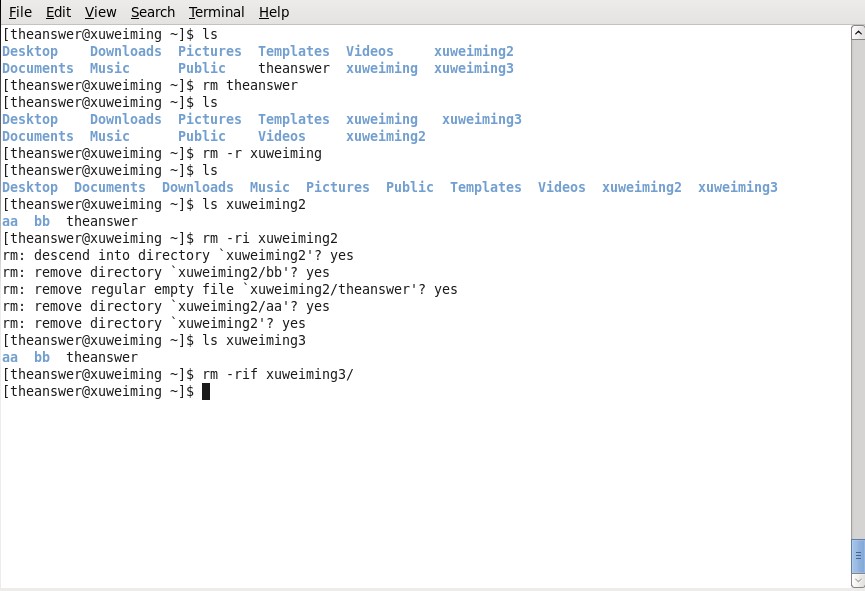Image resolution: width=865 pixels, height=591 pixels.
Task: Open the Help menu
Action: tap(274, 12)
